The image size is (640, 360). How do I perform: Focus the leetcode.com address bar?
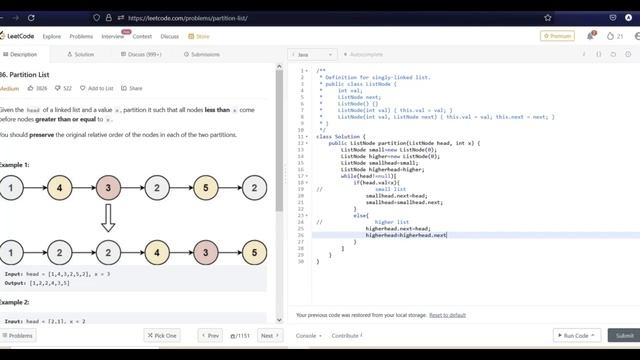(x=188, y=18)
